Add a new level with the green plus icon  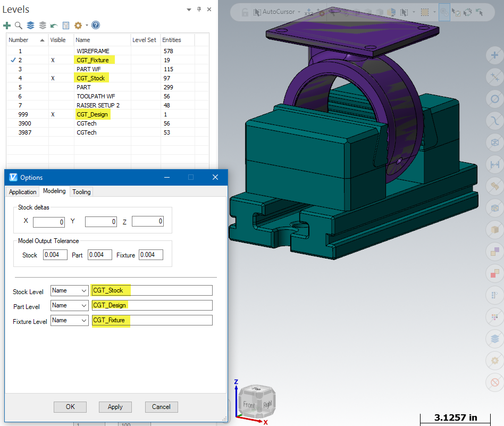pyautogui.click(x=7, y=25)
